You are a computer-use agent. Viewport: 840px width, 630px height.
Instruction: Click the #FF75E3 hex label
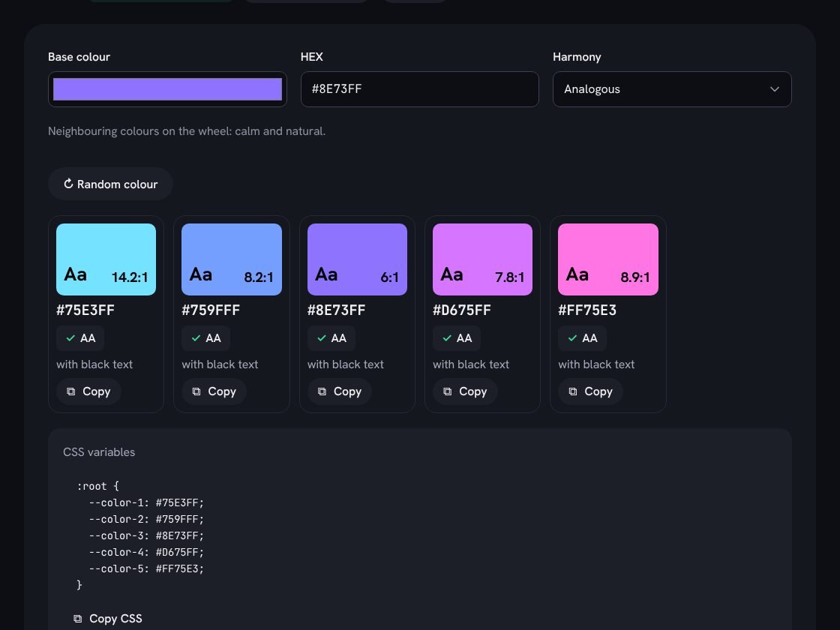[588, 310]
